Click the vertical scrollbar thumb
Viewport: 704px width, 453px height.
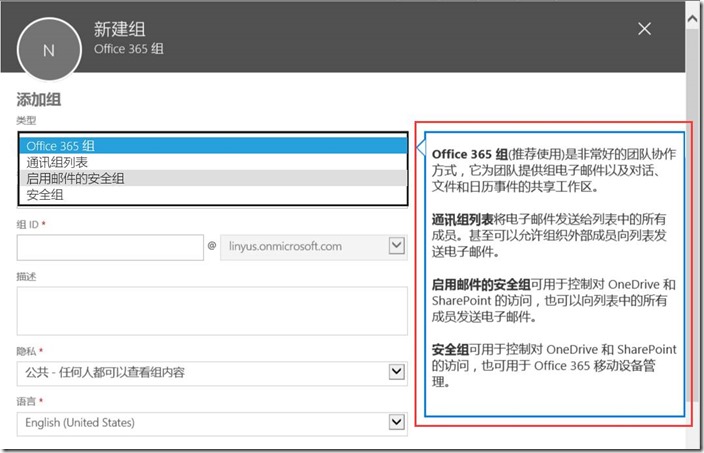[x=693, y=216]
